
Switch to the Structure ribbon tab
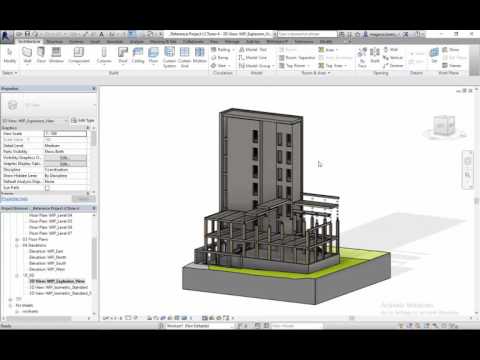[x=55, y=41]
